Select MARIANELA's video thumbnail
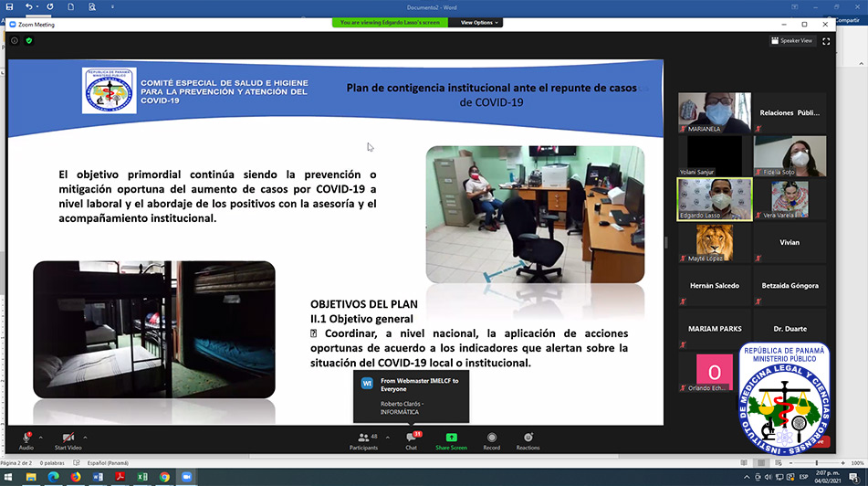 point(715,112)
